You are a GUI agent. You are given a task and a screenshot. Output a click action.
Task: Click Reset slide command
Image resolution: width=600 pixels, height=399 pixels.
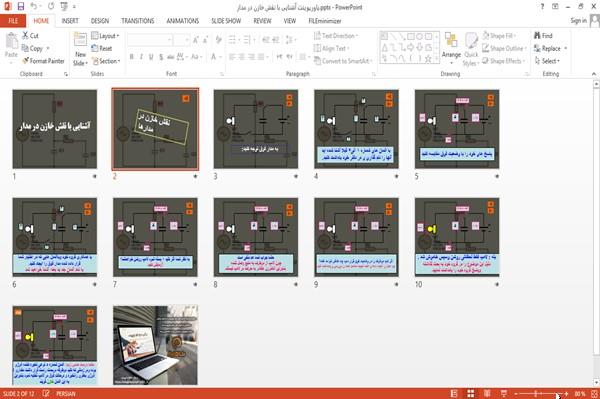(102, 48)
